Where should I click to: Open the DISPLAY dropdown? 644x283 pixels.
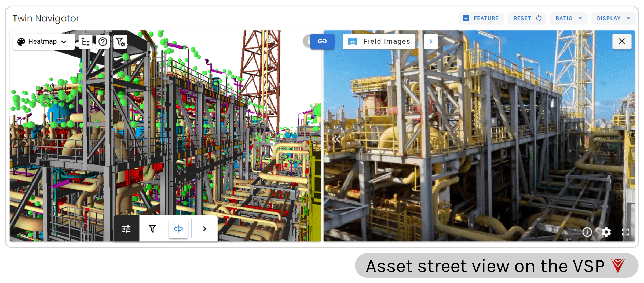tap(613, 18)
